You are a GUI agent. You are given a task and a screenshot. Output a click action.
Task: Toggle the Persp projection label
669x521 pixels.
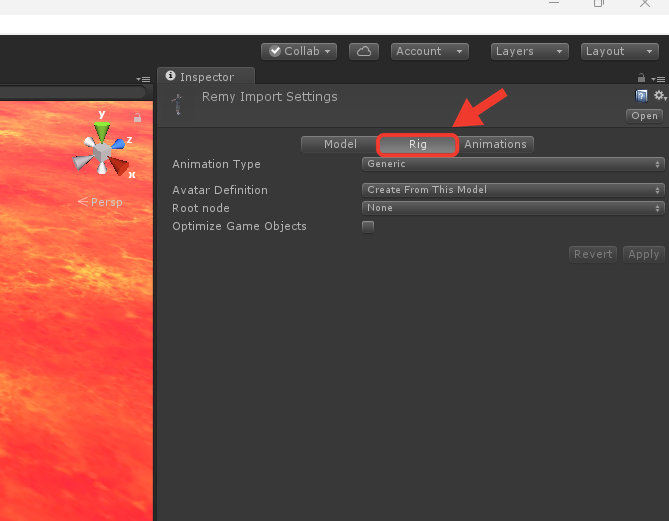[x=100, y=202]
